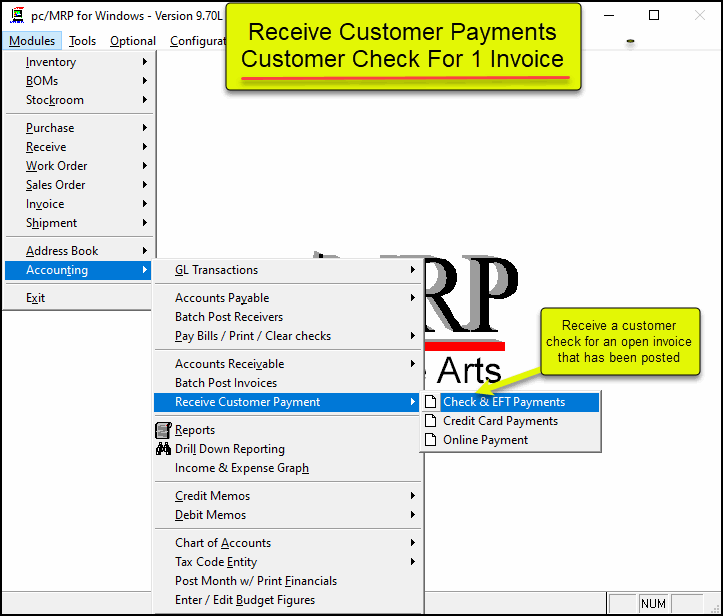Screen dimensions: 723x616
Task: Select Pay Bills / Print / Clear checks
Action: (x=252, y=336)
